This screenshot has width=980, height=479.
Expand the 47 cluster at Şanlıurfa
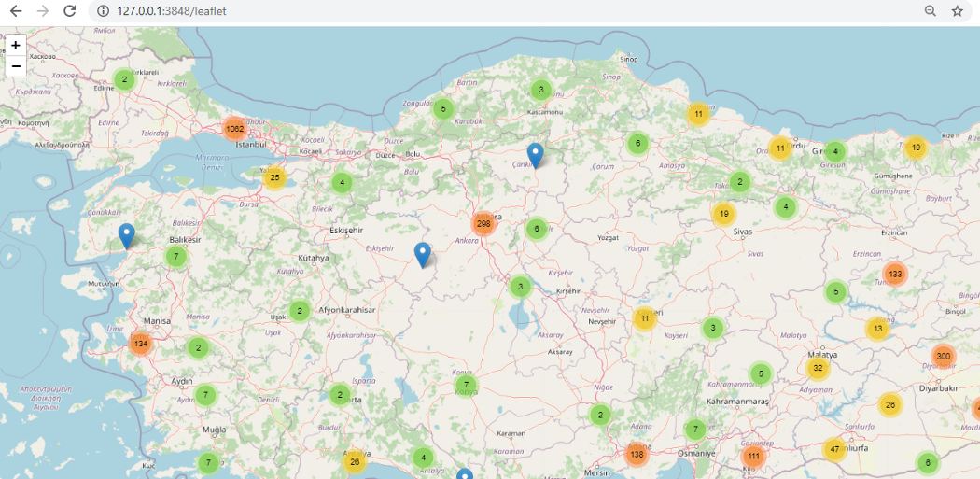coord(834,450)
